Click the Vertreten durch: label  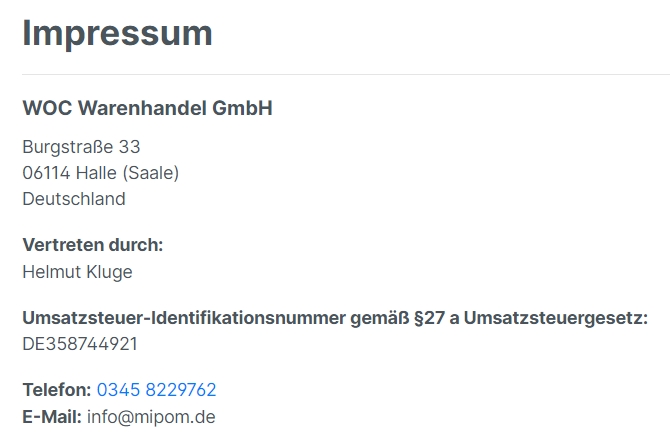(x=93, y=245)
